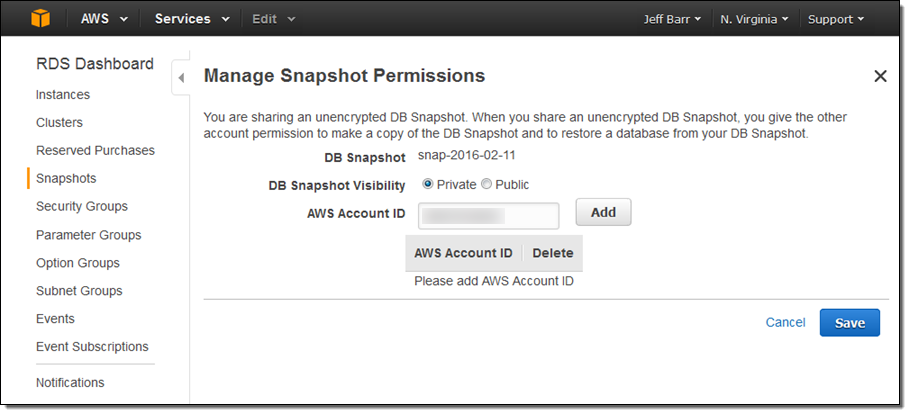Select Private snapshot visibility

point(428,184)
